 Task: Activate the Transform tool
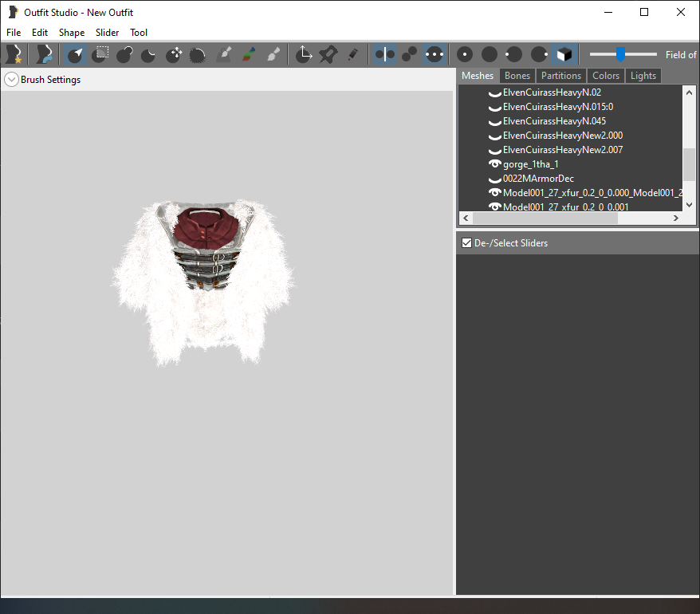point(304,54)
